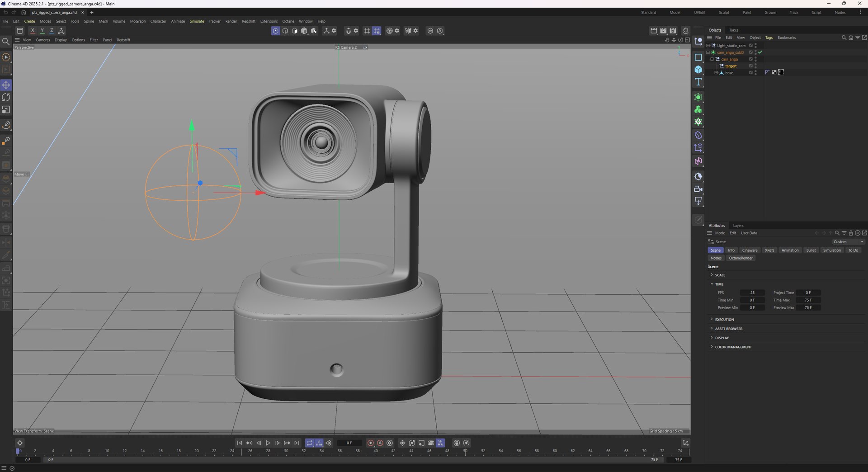The image size is (868, 472).
Task: Expand the COLOR MANAGEMENT section
Action: [712, 347]
